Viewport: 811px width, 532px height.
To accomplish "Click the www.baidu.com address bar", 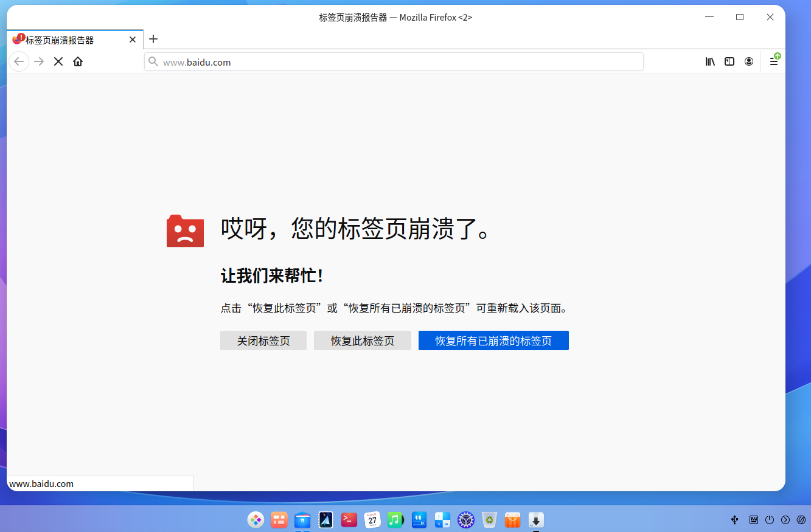I will 394,62.
